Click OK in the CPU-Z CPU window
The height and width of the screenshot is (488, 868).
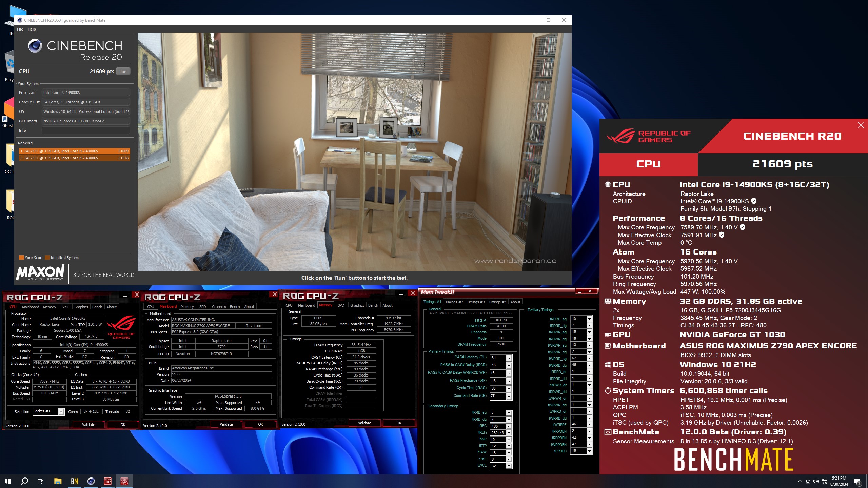[x=123, y=425]
